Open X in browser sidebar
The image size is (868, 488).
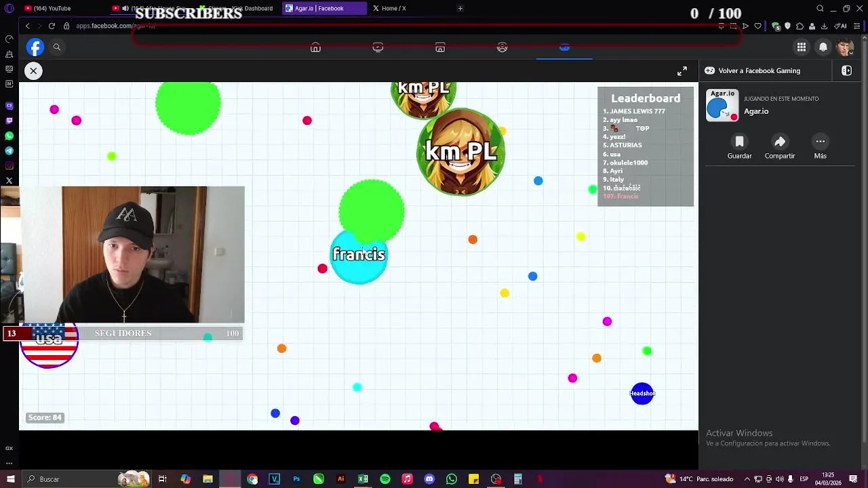(9, 180)
